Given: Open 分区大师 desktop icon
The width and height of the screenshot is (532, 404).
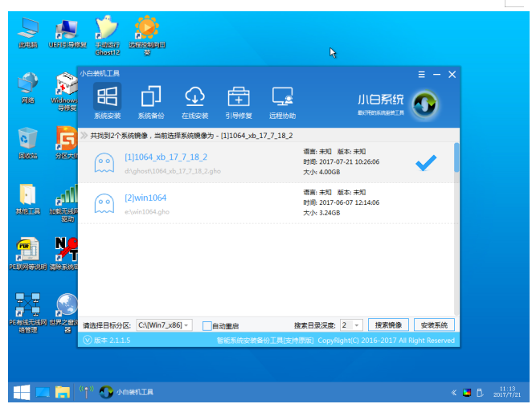Looking at the screenshot, I should point(67,143).
